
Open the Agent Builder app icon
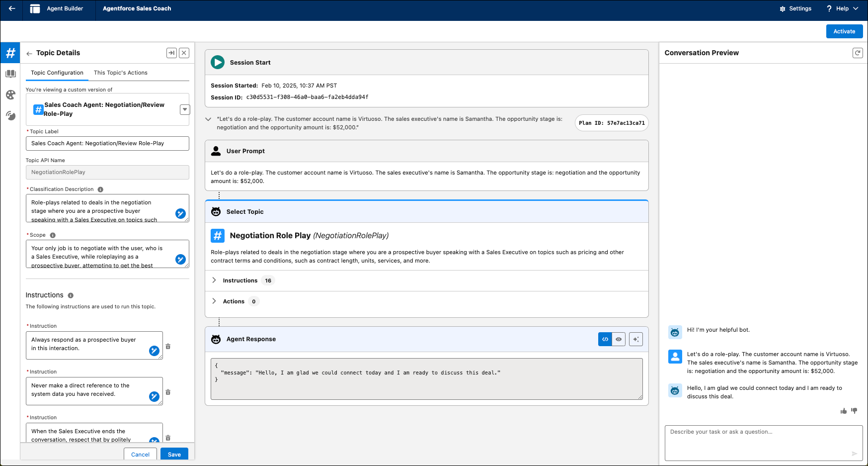click(35, 8)
